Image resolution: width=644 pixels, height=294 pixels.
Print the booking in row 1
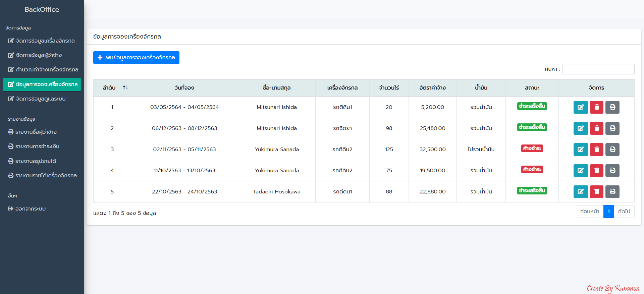click(612, 107)
